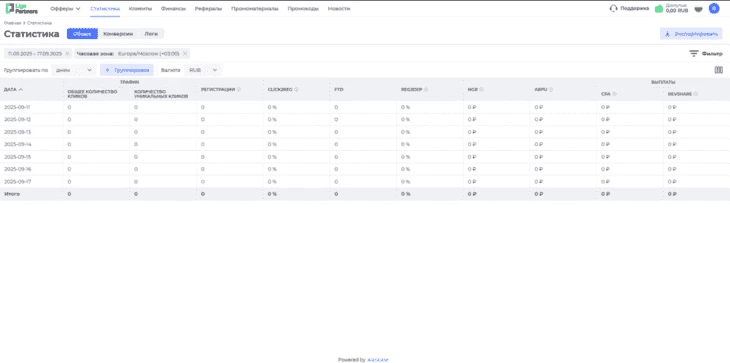Click the Группировка add button
This screenshot has width=730, height=363.
(127, 70)
